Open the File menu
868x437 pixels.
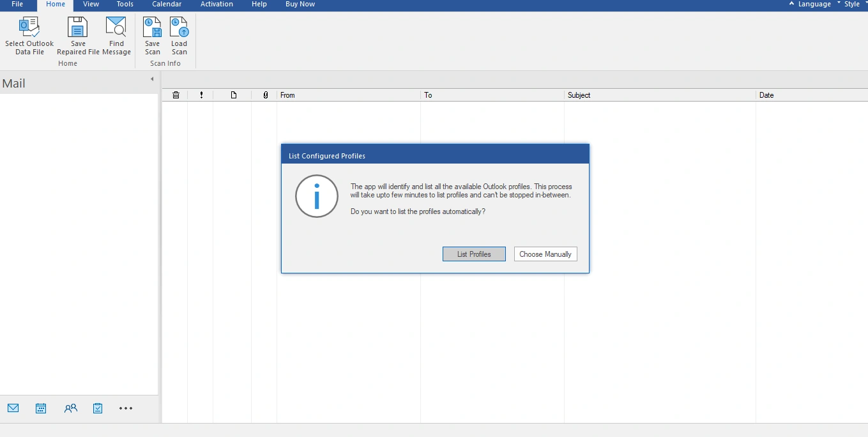[17, 4]
